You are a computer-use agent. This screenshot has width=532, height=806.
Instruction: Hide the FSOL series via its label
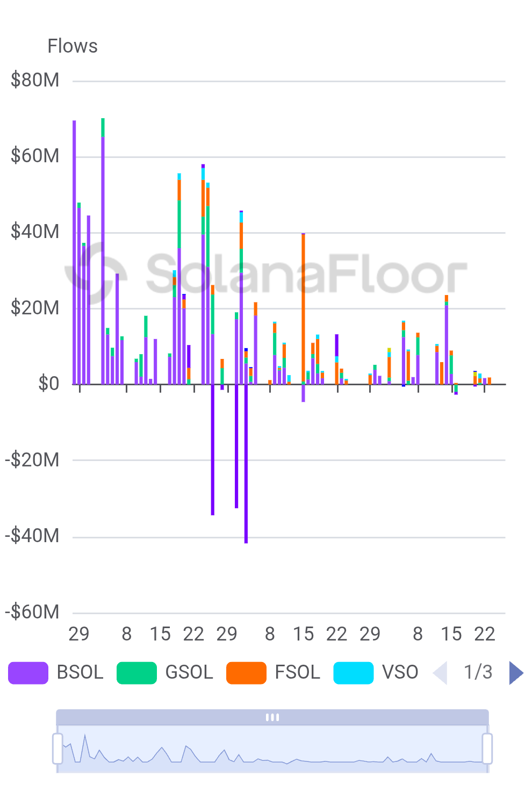(297, 672)
